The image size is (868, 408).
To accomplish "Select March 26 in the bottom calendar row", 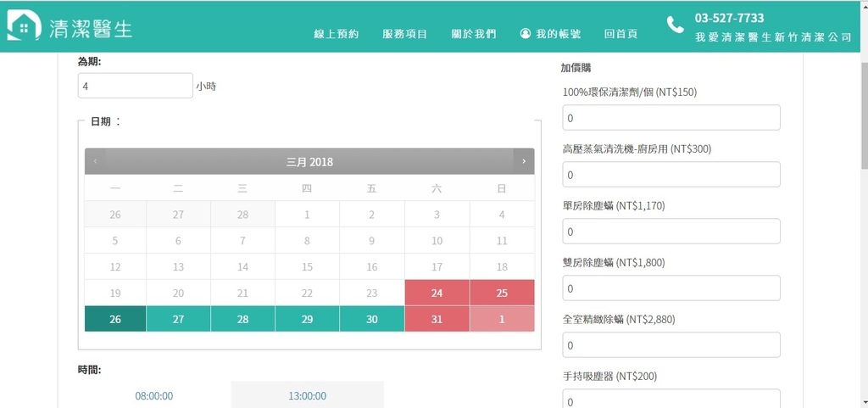I will (115, 319).
